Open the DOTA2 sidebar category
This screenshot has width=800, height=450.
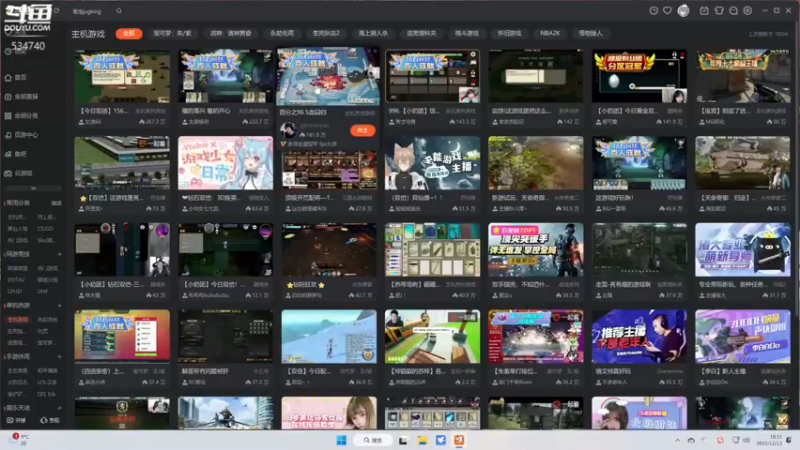click(16, 280)
